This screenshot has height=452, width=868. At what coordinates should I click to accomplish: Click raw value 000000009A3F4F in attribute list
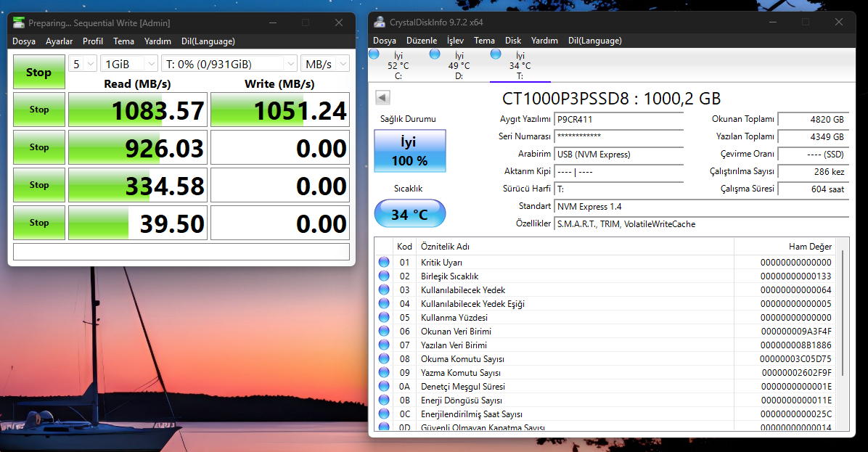pyautogui.click(x=796, y=331)
